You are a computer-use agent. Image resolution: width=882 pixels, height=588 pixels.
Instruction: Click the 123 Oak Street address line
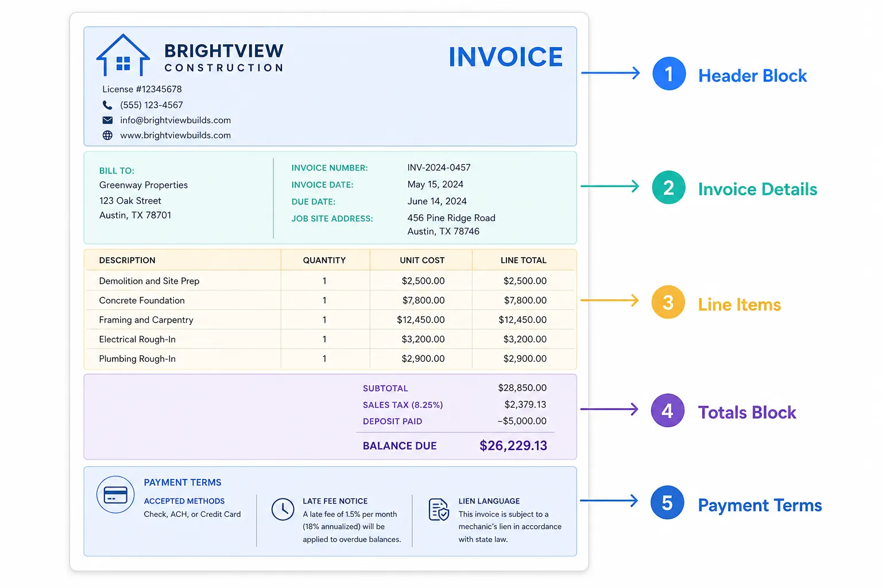(130, 200)
